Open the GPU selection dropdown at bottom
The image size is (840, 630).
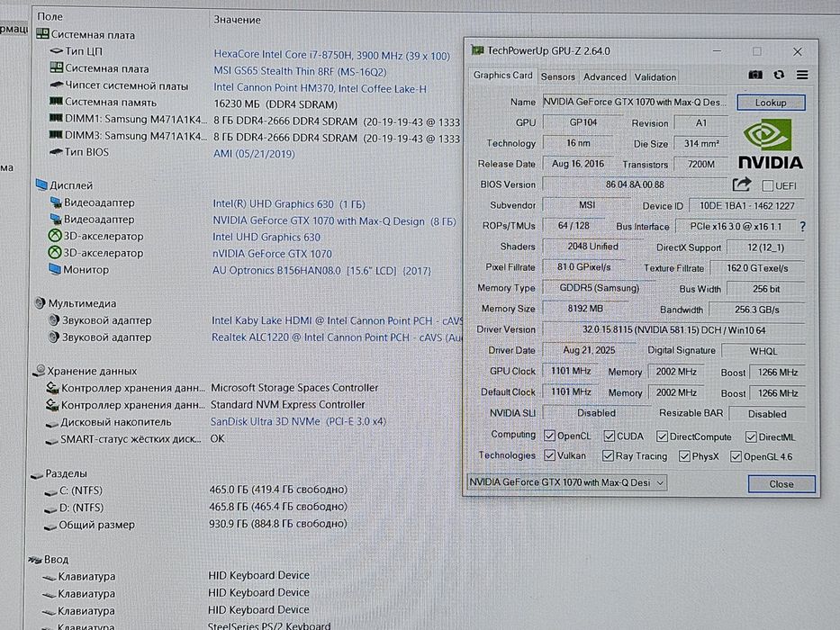click(x=567, y=482)
